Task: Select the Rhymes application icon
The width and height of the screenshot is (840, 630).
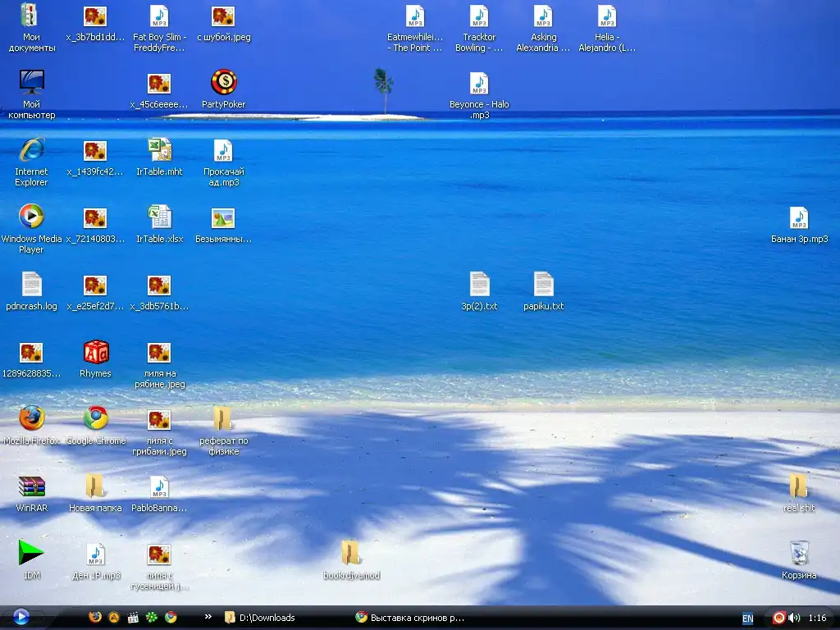Action: pos(95,352)
